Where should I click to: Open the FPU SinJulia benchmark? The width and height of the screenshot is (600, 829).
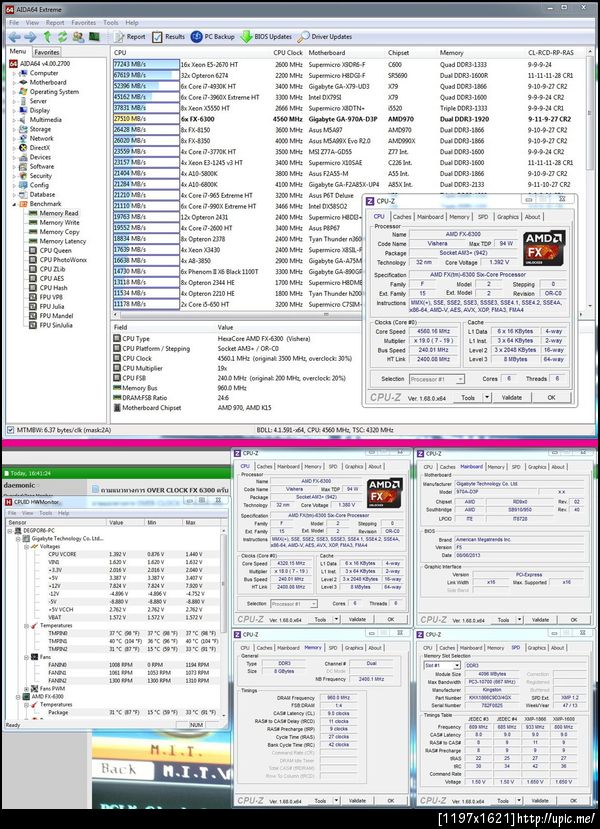pos(56,325)
